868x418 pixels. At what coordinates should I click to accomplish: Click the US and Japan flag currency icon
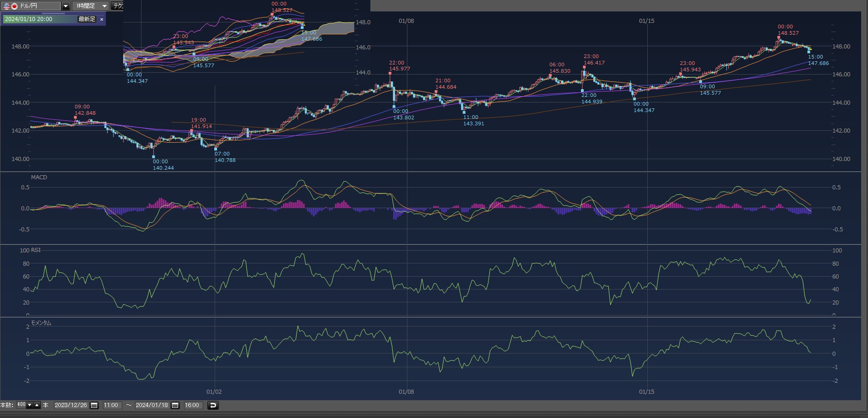pyautogui.click(x=10, y=6)
